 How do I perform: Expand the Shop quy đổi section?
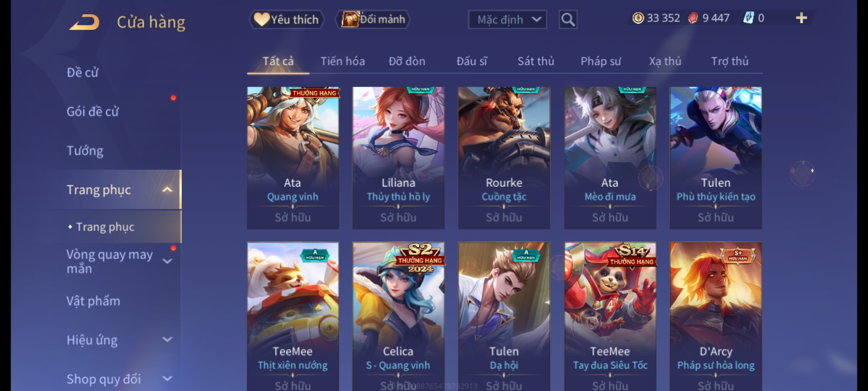coord(167,379)
